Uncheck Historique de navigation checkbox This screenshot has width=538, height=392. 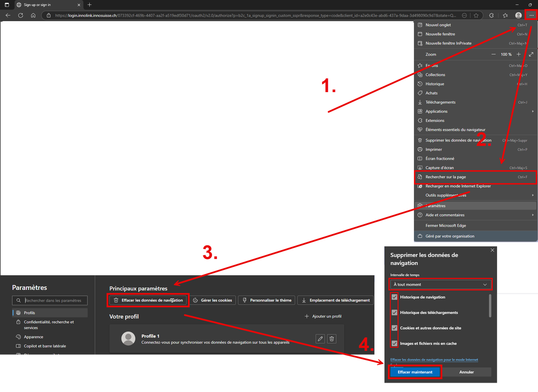[x=395, y=297]
